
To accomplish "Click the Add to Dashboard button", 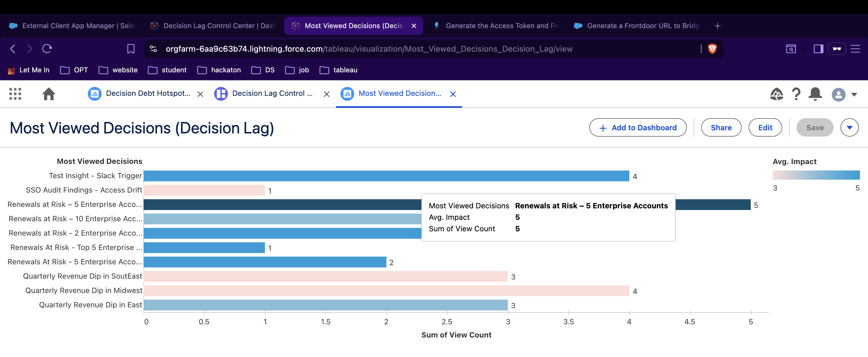I will 638,128.
